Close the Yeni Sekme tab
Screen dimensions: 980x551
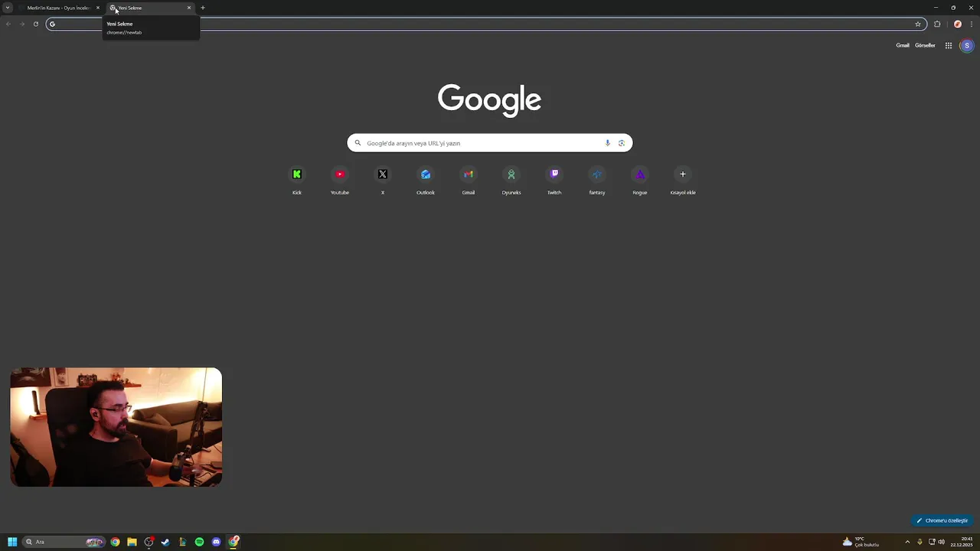tap(189, 8)
